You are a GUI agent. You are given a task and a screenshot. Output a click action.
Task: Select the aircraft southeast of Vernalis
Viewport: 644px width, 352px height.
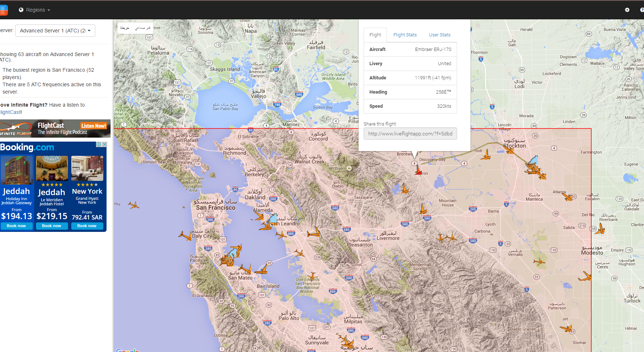coord(539,261)
